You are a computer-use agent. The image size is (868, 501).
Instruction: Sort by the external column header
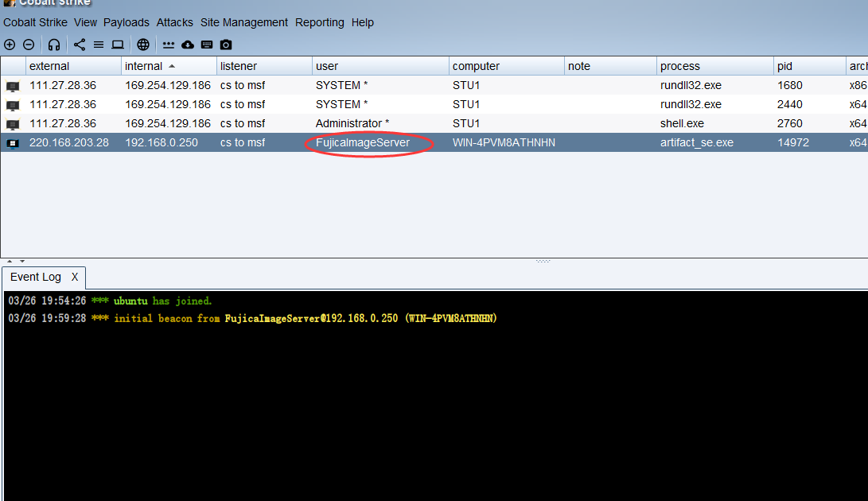(74, 66)
